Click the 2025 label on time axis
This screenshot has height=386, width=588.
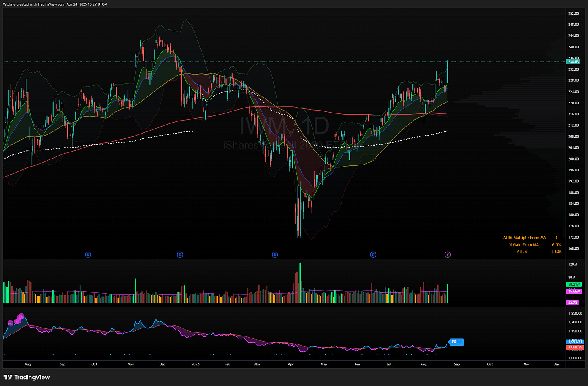pos(195,364)
